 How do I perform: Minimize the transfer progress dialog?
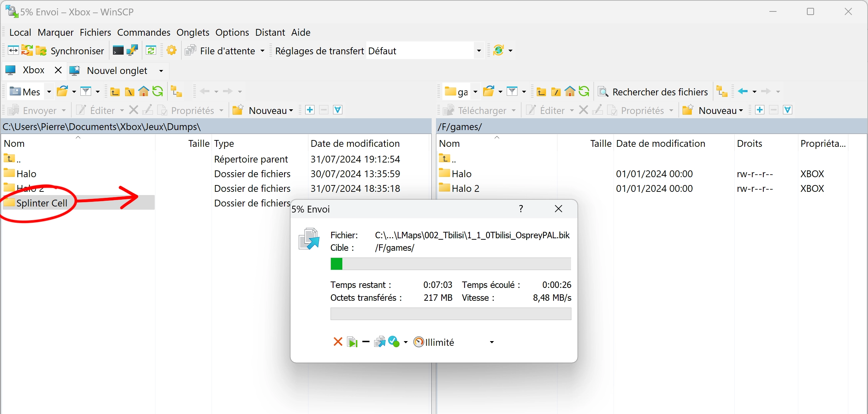click(x=366, y=342)
